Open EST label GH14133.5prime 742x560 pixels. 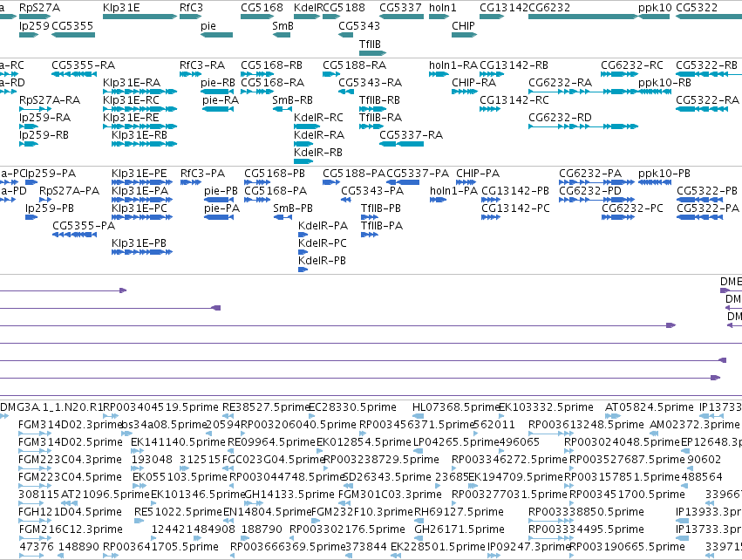(x=289, y=495)
